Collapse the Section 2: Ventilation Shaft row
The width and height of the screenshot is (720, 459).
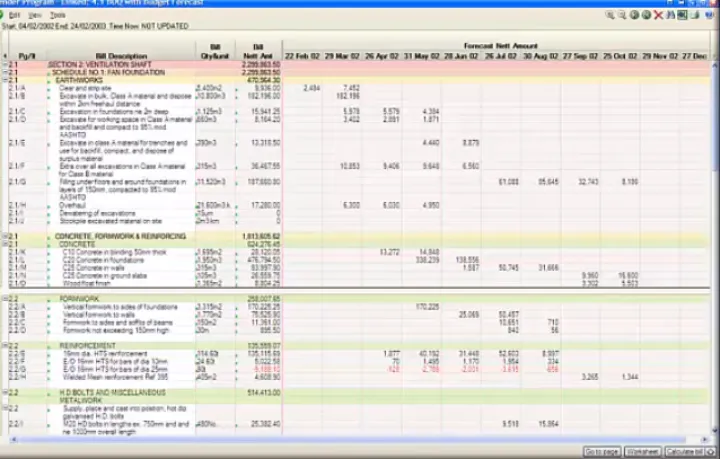pos(4,65)
